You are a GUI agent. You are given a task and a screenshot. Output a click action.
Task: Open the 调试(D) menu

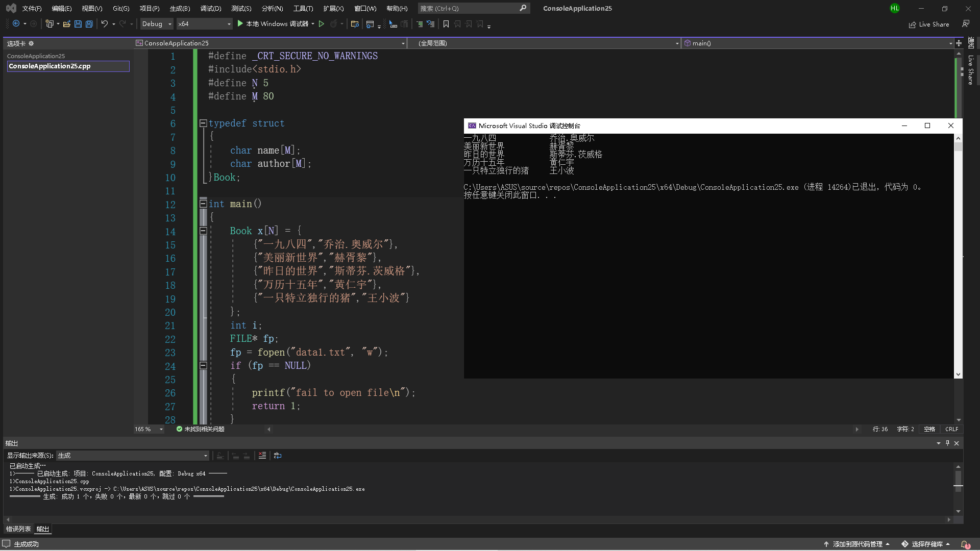coord(210,8)
